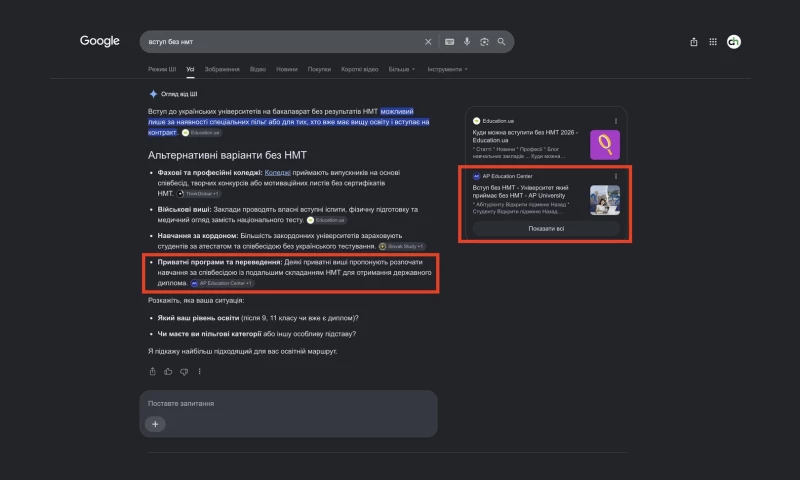Share the AI overview via icon below answer
The image size is (800, 480).
(153, 371)
